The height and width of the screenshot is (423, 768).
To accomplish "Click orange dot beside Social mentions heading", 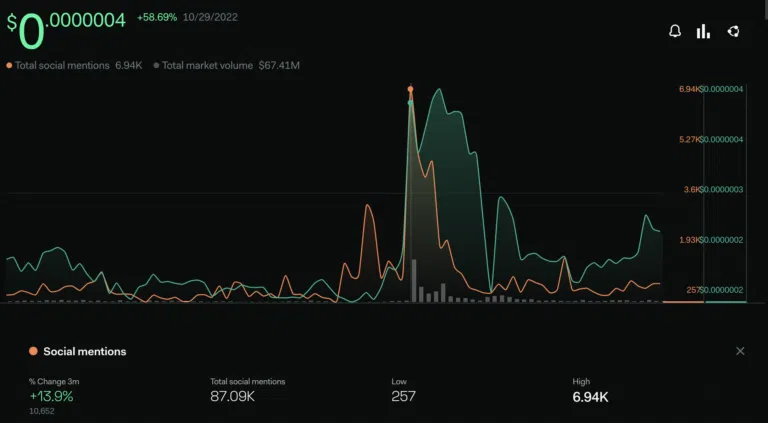I will coord(33,351).
